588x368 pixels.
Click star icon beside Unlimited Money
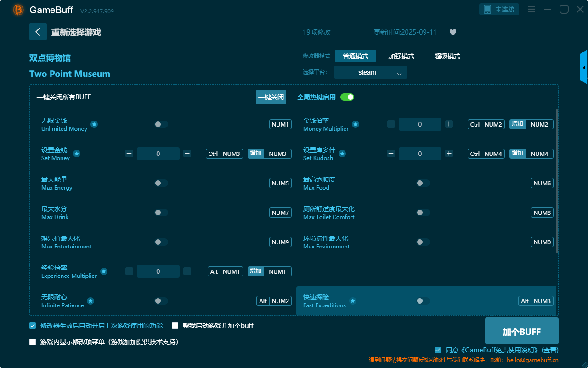point(94,124)
